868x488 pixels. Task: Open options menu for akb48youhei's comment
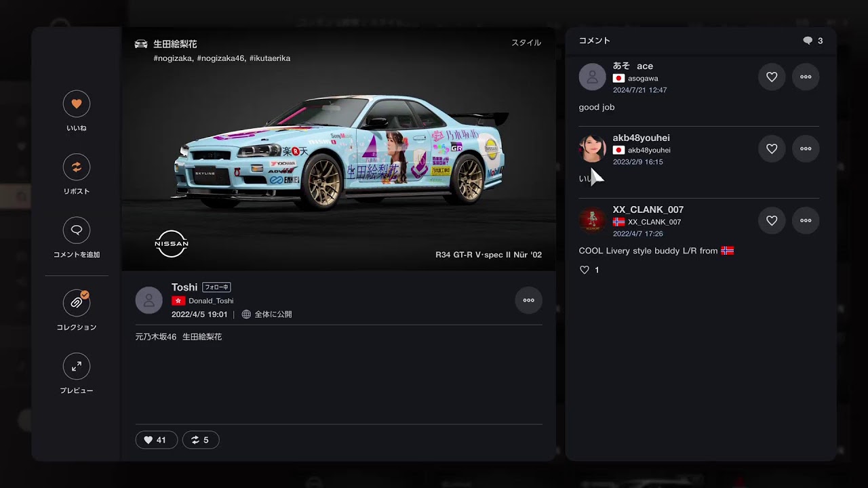pyautogui.click(x=806, y=148)
